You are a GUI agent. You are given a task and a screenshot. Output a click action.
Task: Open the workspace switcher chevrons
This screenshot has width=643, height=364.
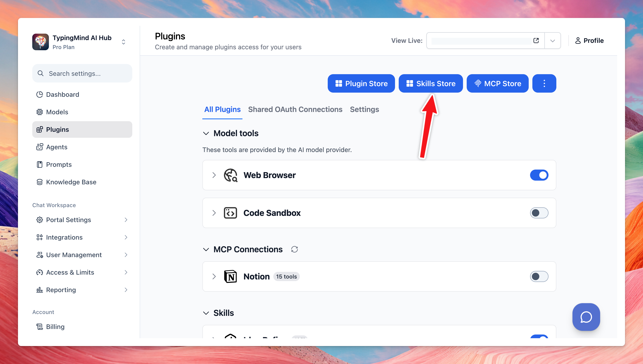[124, 42]
